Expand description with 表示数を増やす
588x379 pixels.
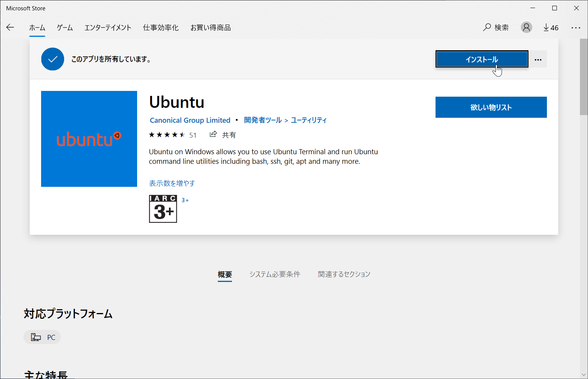[172, 183]
